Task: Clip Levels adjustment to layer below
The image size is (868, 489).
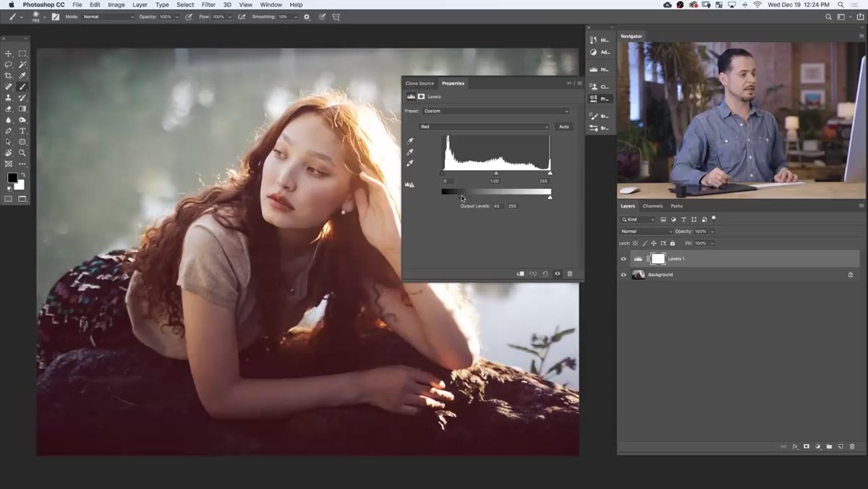Action: pyautogui.click(x=521, y=273)
